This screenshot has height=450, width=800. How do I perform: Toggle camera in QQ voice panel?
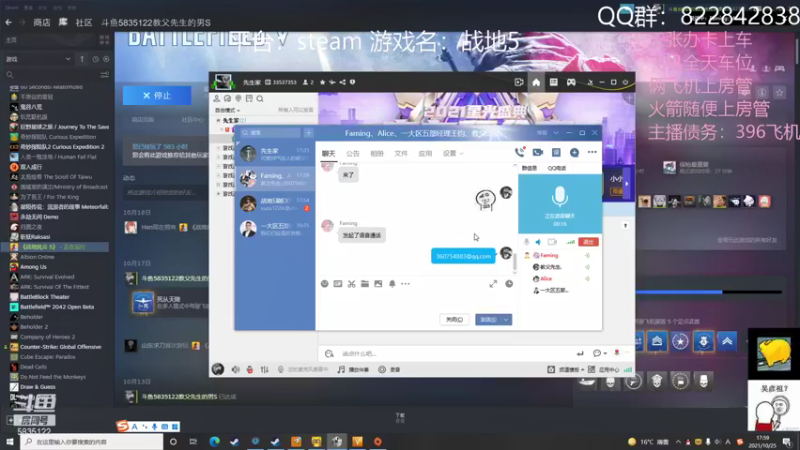pos(552,242)
